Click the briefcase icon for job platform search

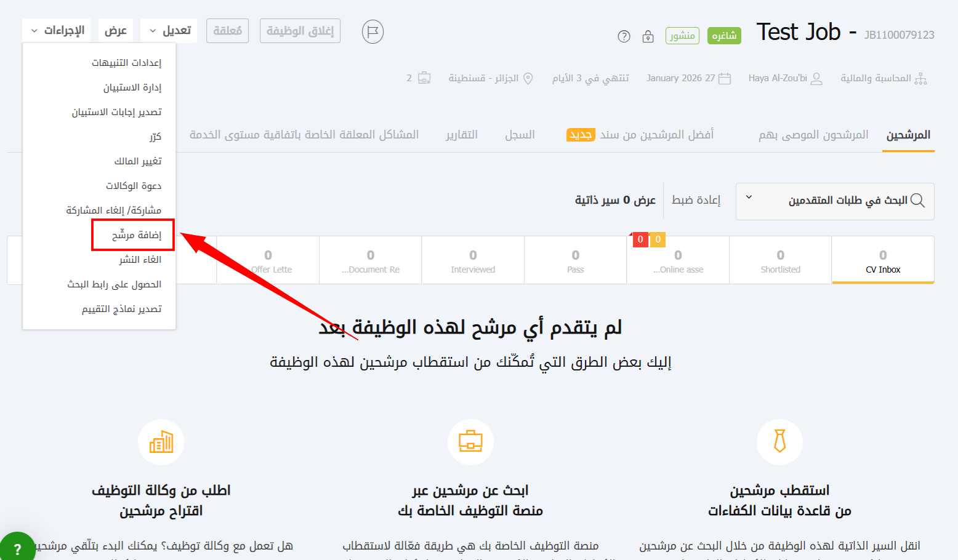470,441
